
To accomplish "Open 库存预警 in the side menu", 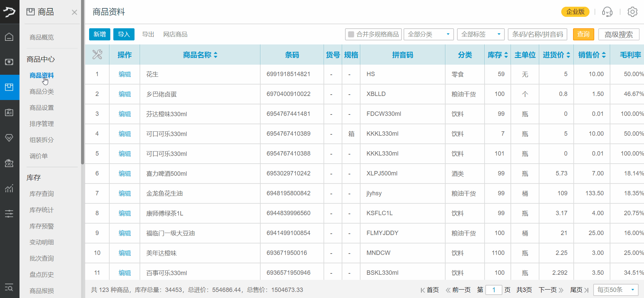I will (x=42, y=226).
